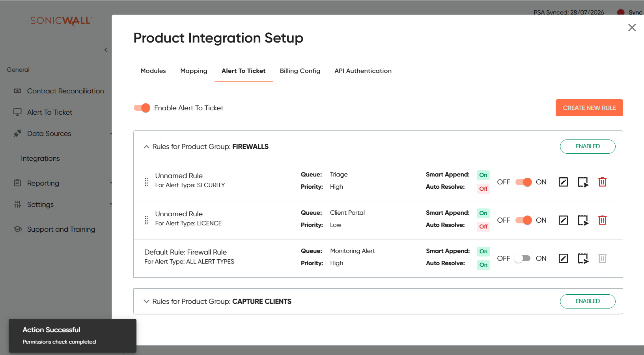Image resolution: width=644 pixels, height=355 pixels.
Task: Click the CREATE NEW RULE button
Action: pos(589,108)
